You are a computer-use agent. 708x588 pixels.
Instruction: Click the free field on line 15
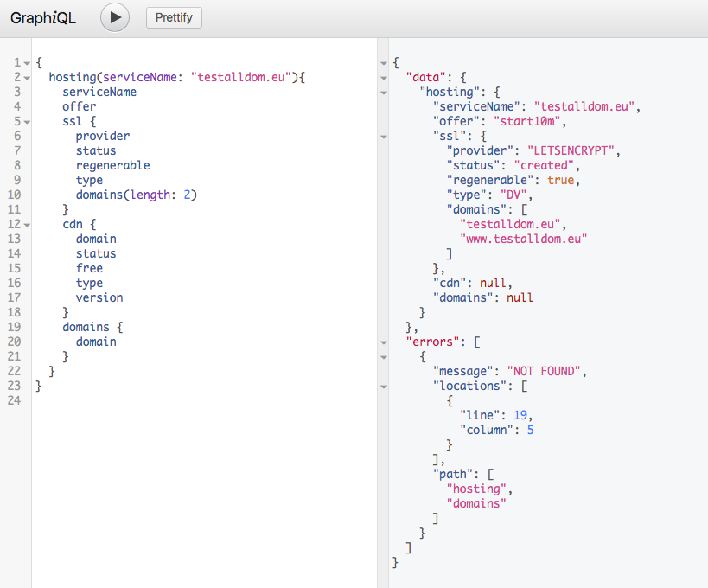click(x=89, y=268)
